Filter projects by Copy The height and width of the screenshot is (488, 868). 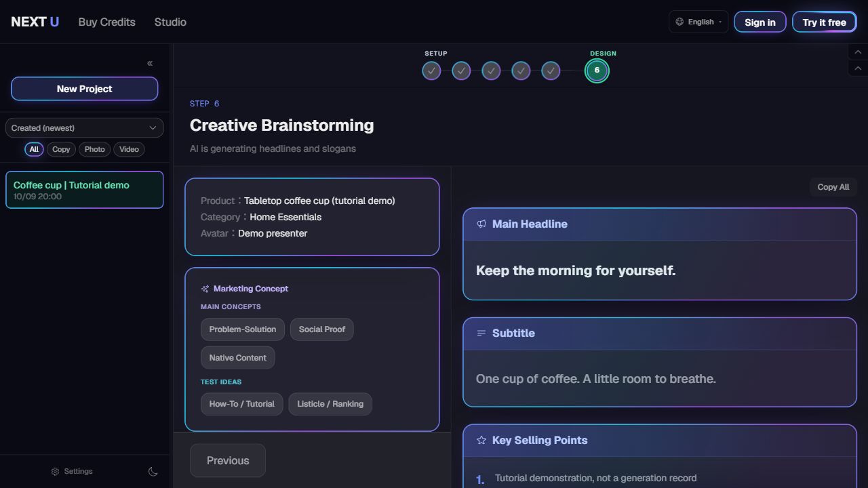(61, 149)
